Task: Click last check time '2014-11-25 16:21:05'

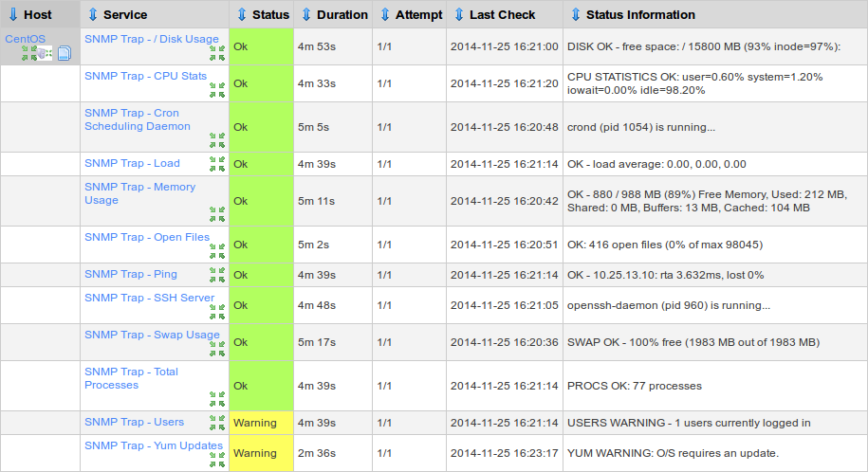Action: (x=505, y=305)
